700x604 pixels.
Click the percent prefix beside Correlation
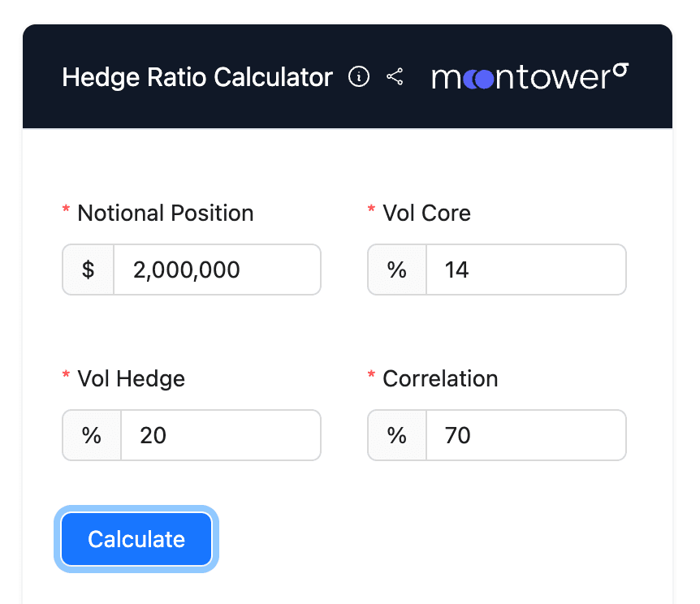397,435
